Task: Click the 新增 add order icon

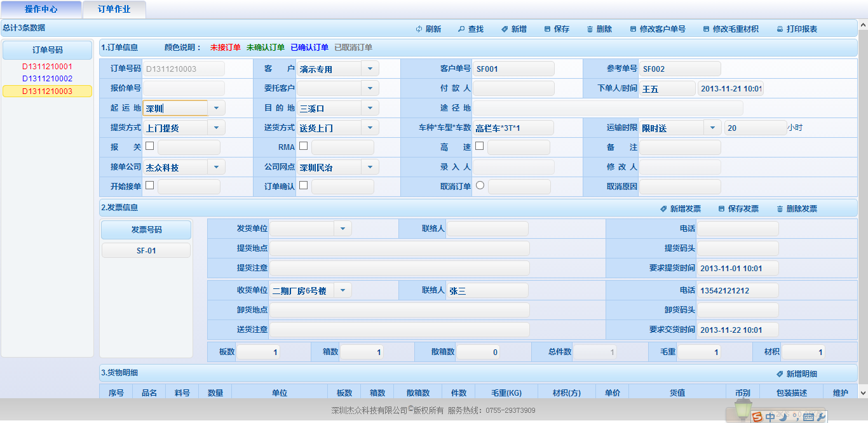Action: pos(505,29)
